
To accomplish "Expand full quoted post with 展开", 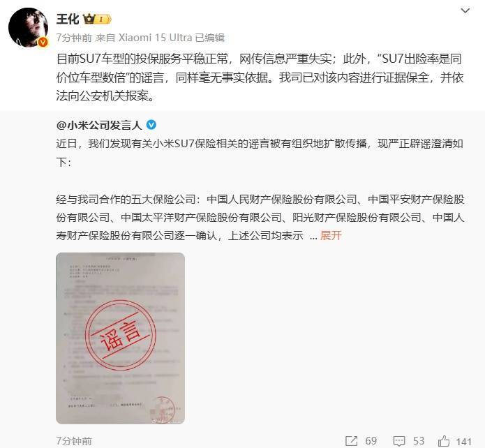I will click(331, 235).
